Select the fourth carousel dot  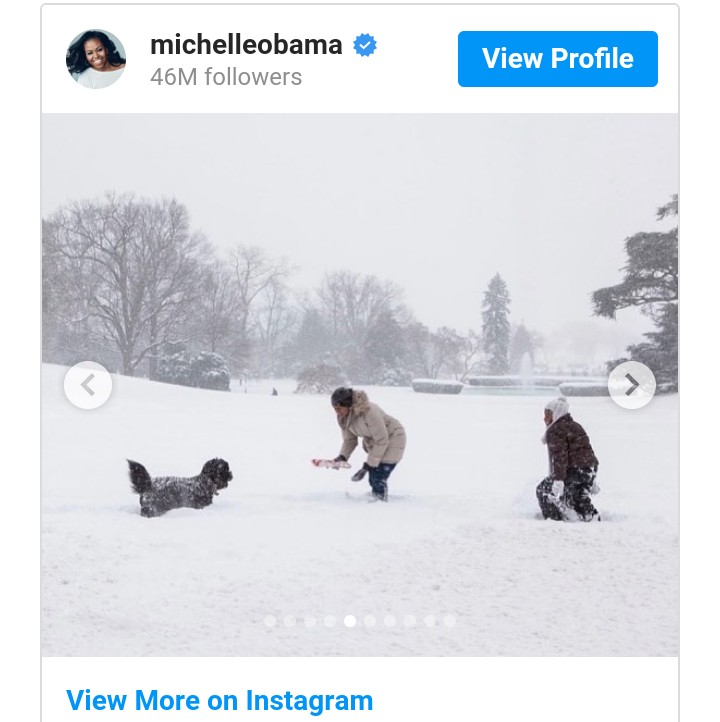click(x=330, y=621)
